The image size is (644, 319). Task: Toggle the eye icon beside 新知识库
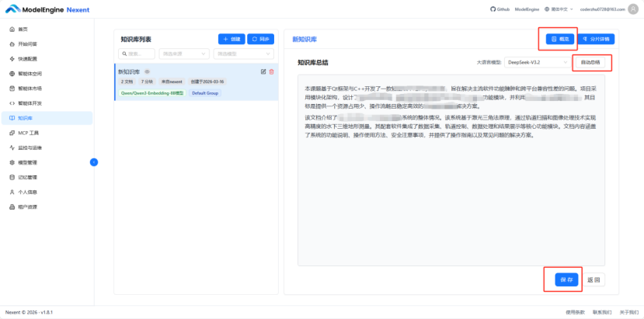coord(148,72)
